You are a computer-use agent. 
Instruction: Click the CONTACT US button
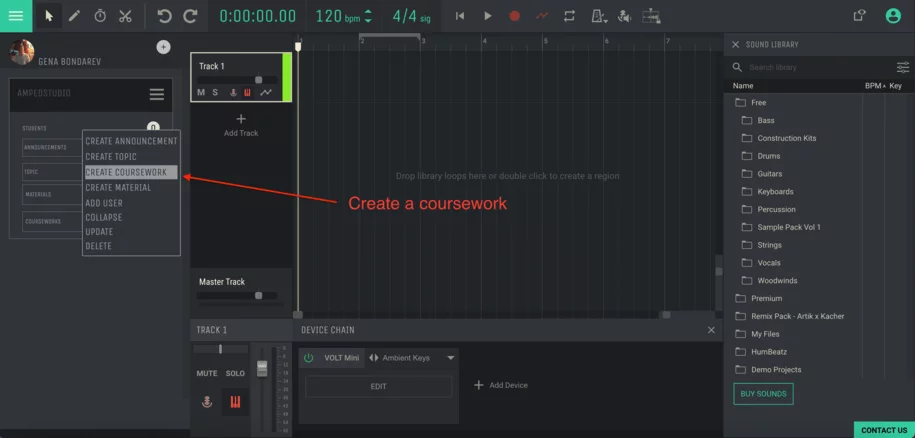884,430
